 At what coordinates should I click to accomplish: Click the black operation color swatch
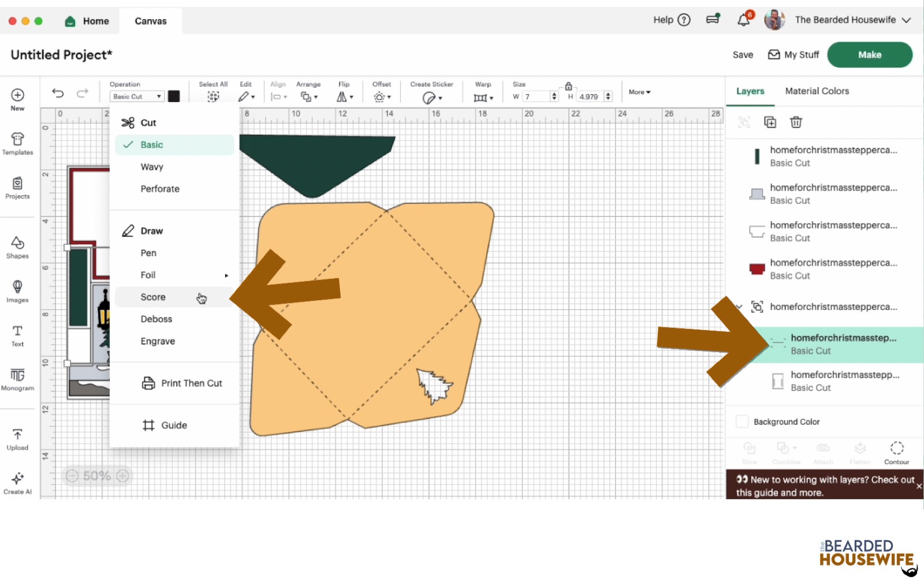click(x=174, y=96)
